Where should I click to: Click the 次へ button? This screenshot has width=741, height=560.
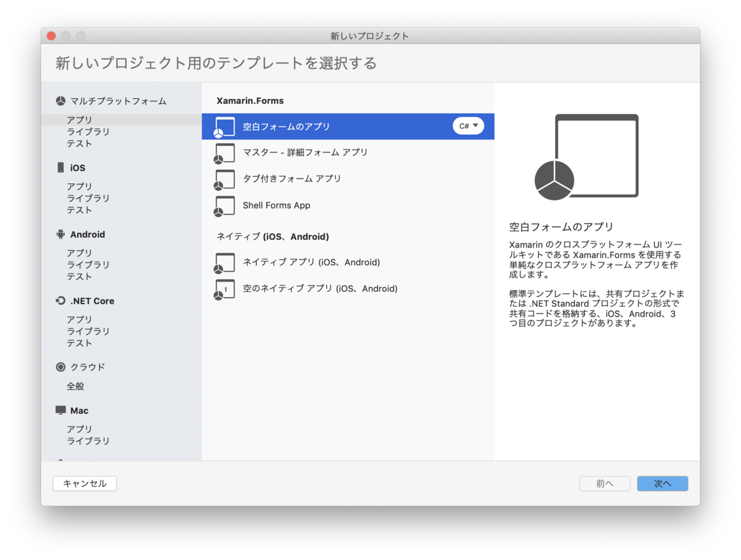click(x=662, y=483)
